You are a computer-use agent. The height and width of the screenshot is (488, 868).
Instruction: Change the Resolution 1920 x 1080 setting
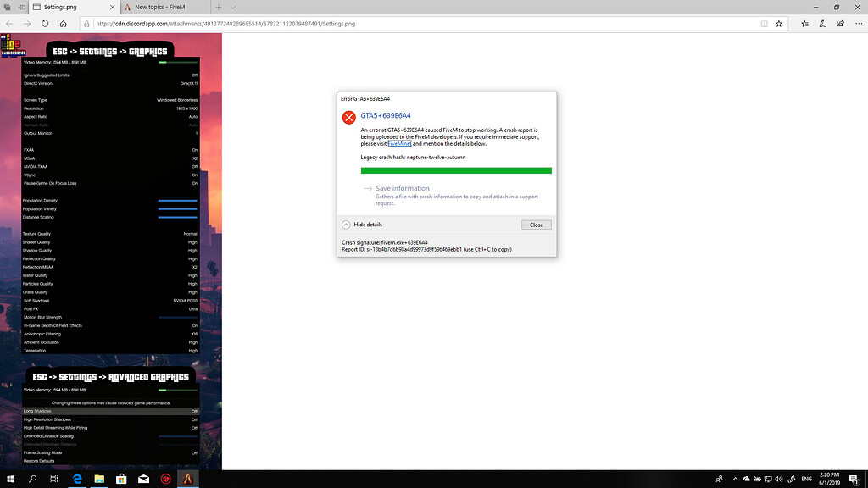(x=110, y=108)
